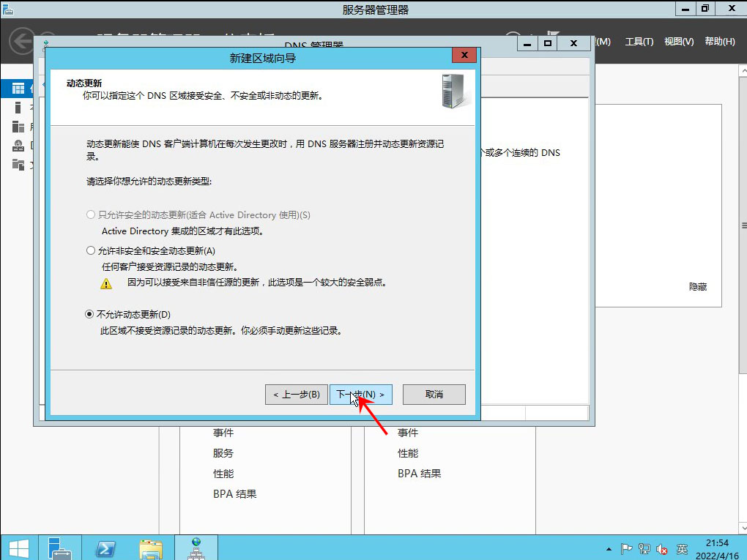Click Next (下一步) button in wizard

[360, 395]
